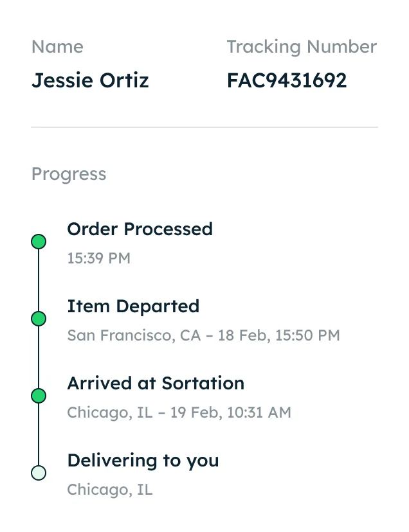409x532 pixels.
Task: Open the Item Departed step title
Action: (133, 306)
